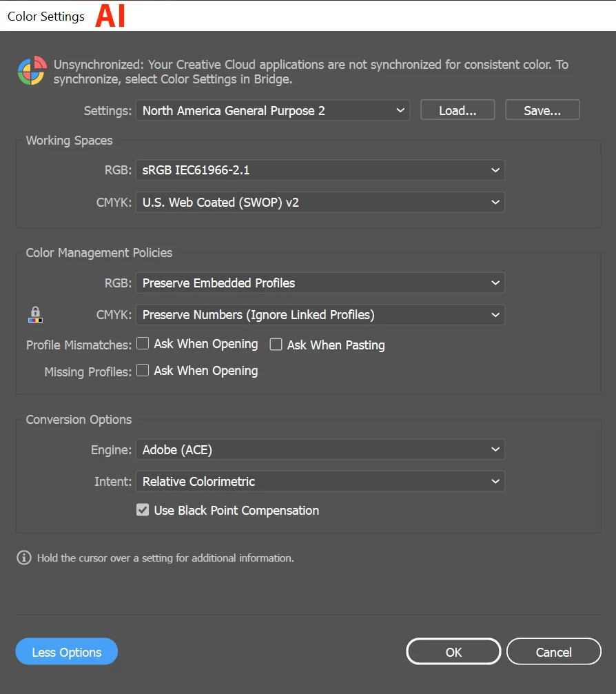The height and width of the screenshot is (694, 616).
Task: Enable Missing Profiles Ask When Opening
Action: [143, 370]
